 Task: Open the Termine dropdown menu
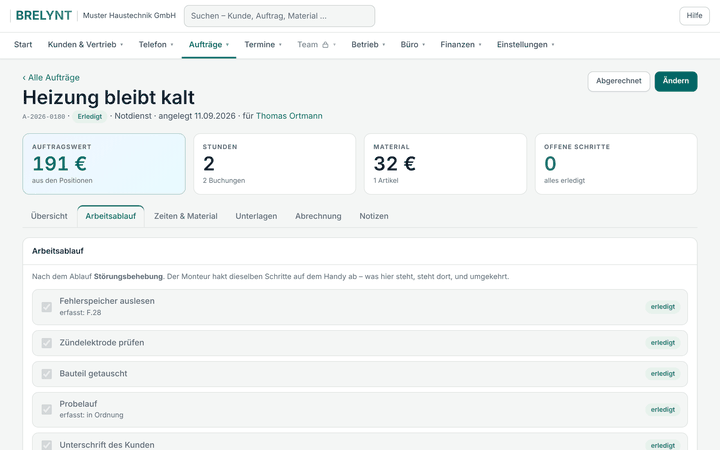tap(263, 45)
